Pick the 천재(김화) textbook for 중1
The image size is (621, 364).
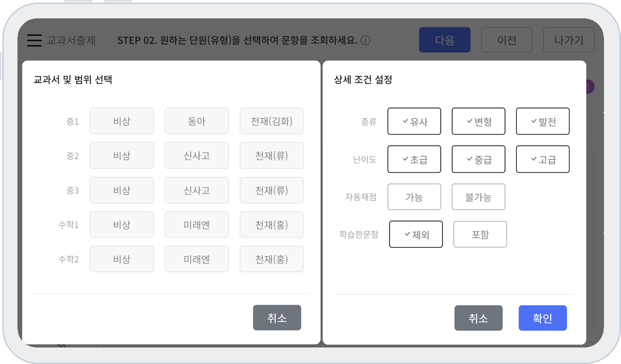[271, 121]
